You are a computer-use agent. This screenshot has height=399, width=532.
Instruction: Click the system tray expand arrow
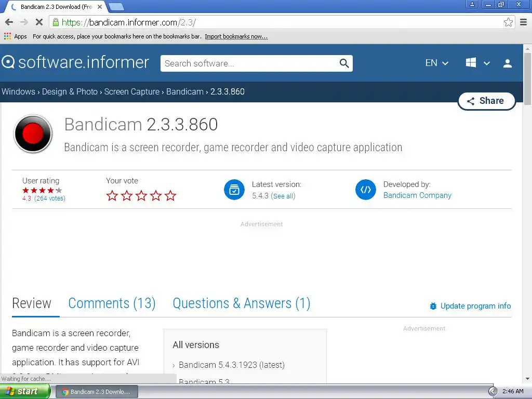click(x=493, y=392)
